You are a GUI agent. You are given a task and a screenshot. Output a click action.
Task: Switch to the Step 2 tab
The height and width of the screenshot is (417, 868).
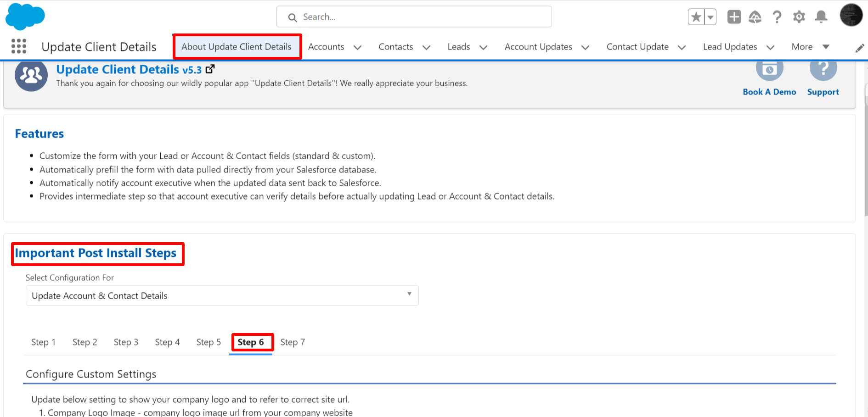[x=85, y=342]
